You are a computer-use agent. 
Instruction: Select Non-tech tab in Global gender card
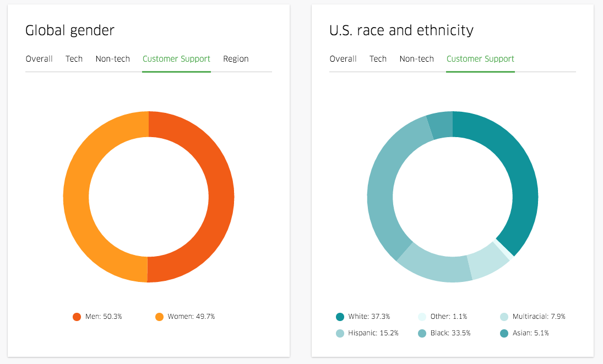coord(112,59)
